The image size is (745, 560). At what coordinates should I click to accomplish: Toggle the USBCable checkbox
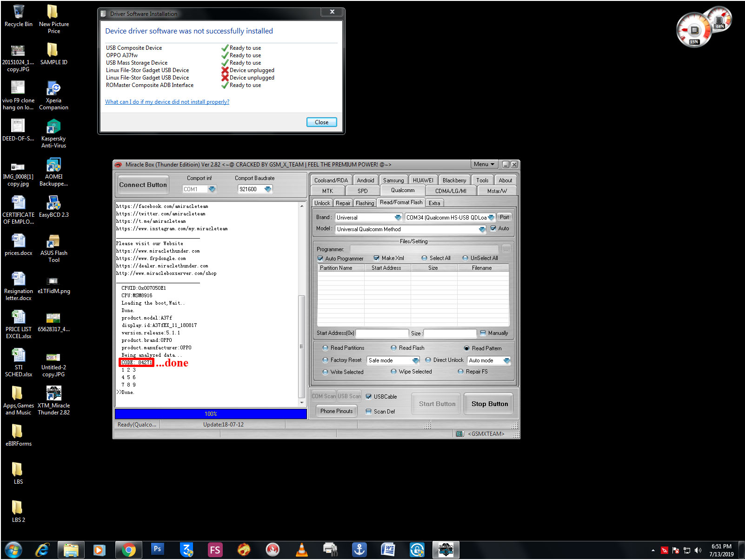pos(368,397)
